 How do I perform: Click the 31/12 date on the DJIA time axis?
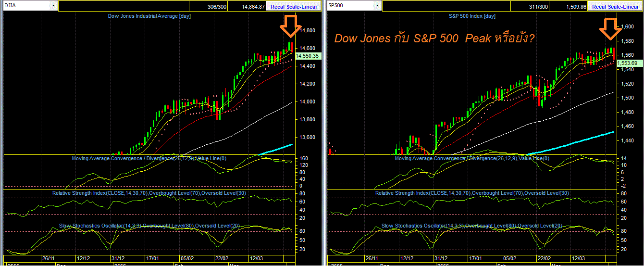point(118,258)
